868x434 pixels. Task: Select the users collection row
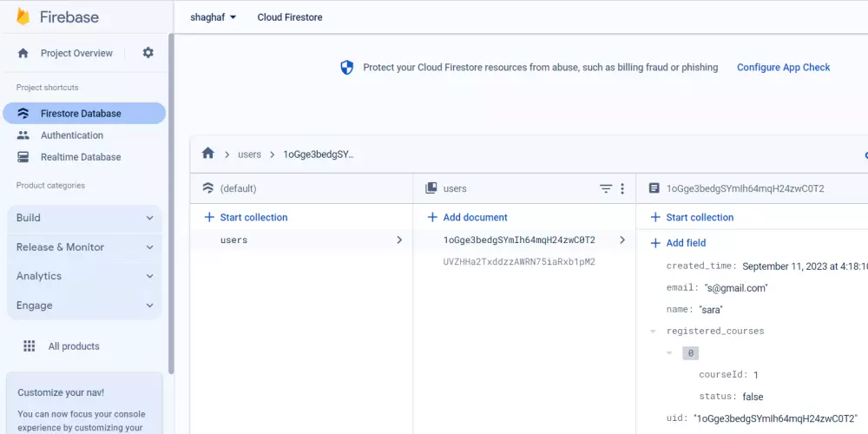(x=302, y=240)
